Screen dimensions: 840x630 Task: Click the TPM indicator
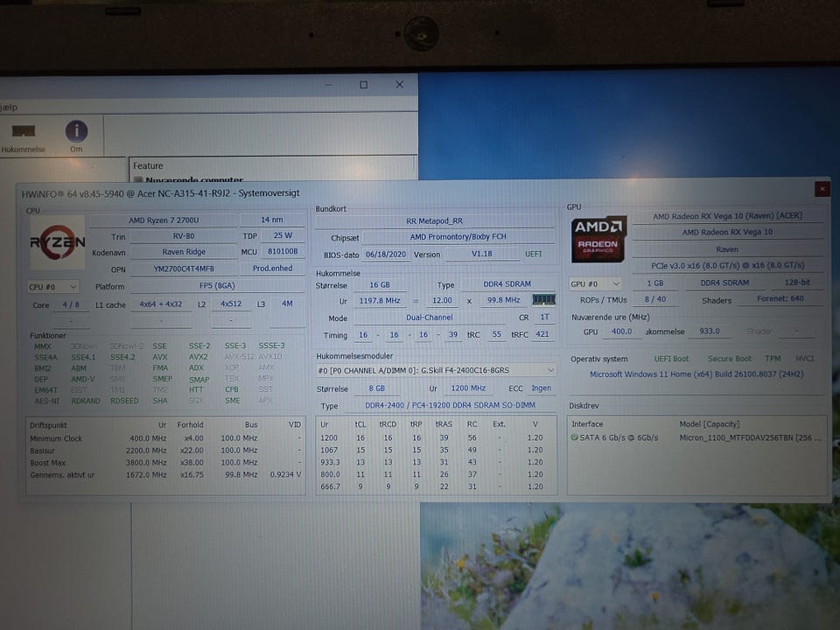[x=773, y=359]
